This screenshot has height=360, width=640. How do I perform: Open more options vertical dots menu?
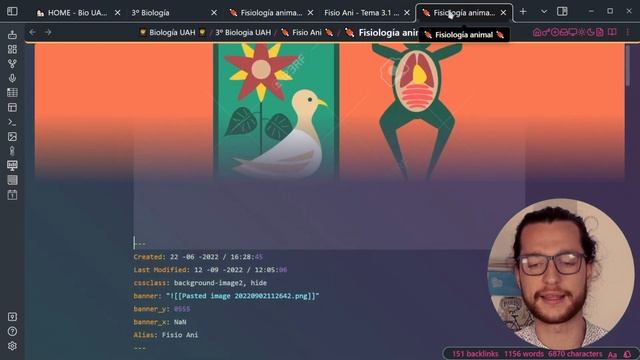point(627,32)
